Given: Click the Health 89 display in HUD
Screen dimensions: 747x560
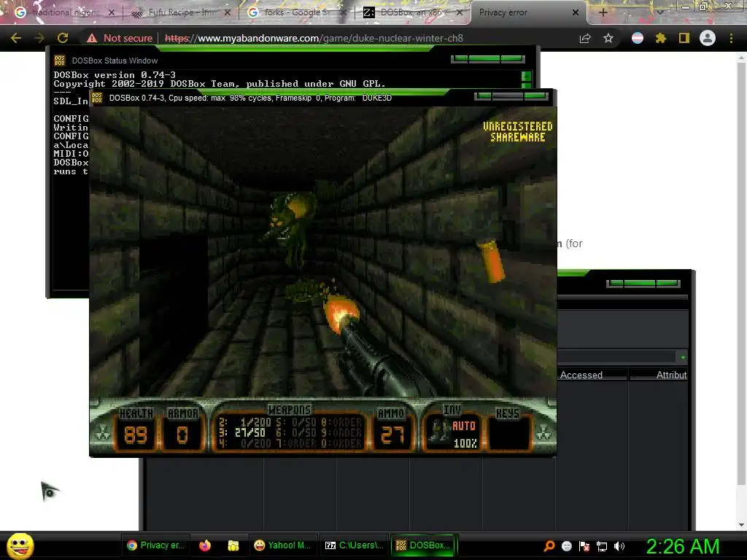Looking at the screenshot, I should pyautogui.click(x=135, y=429).
